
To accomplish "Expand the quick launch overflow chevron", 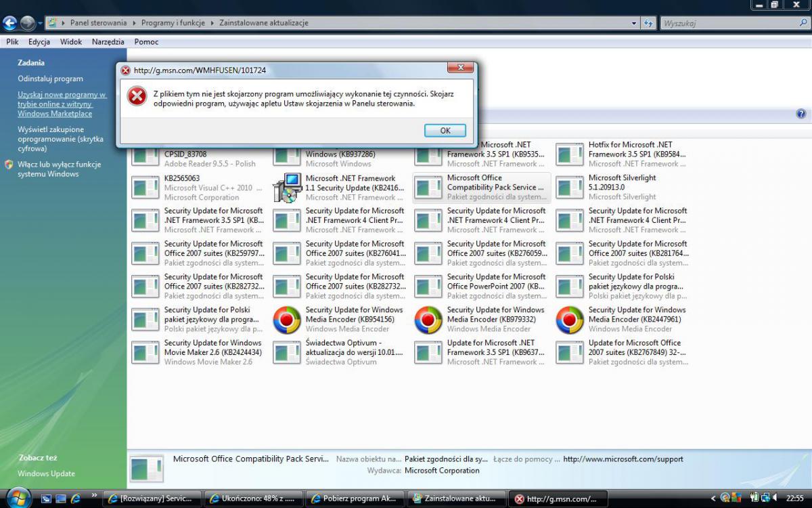I will pos(94,496).
